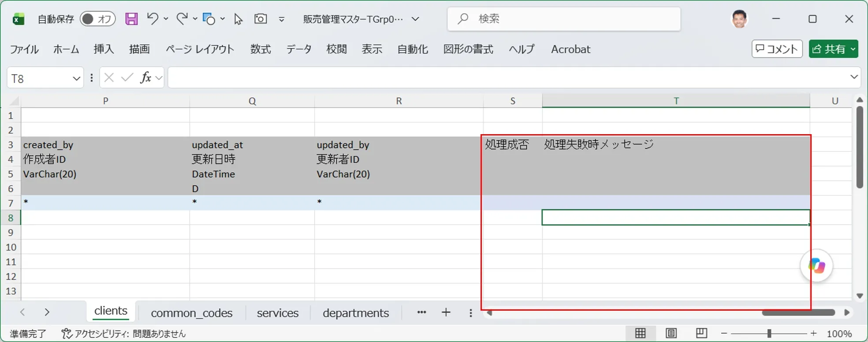The image size is (868, 342).
Task: Select the services sheet tab
Action: click(x=278, y=313)
